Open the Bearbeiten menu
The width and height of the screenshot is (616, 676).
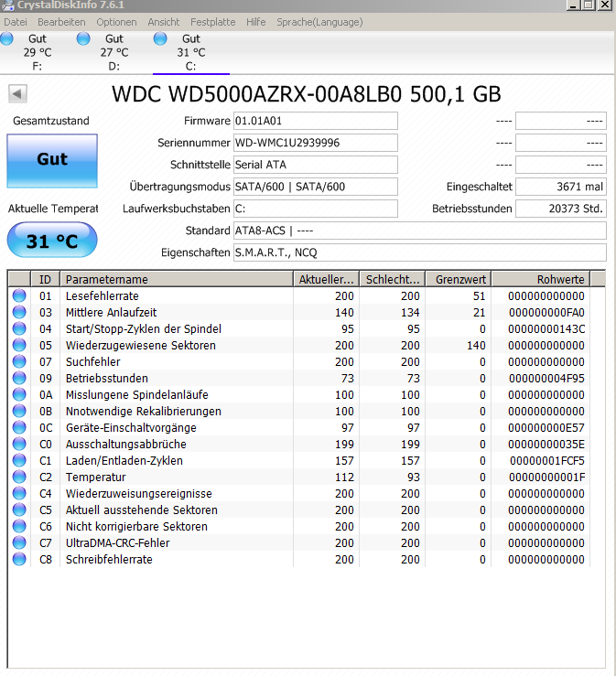(61, 22)
